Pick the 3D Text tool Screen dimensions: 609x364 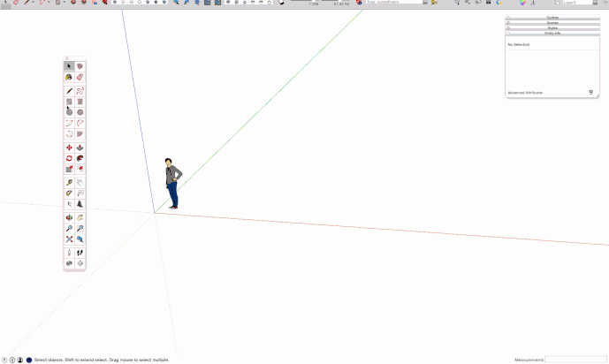point(80,204)
